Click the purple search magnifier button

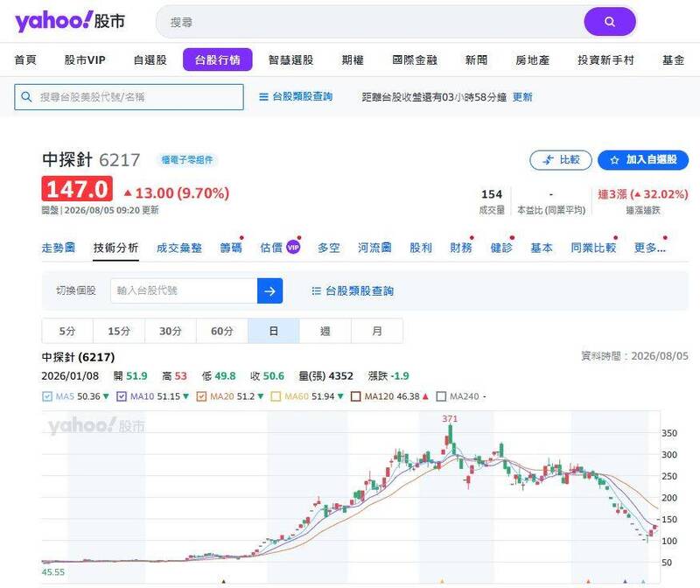[x=609, y=21]
